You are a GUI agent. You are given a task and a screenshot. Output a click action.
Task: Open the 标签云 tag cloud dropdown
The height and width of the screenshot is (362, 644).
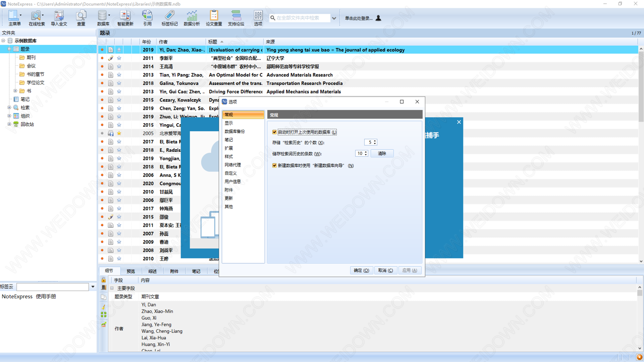click(93, 287)
